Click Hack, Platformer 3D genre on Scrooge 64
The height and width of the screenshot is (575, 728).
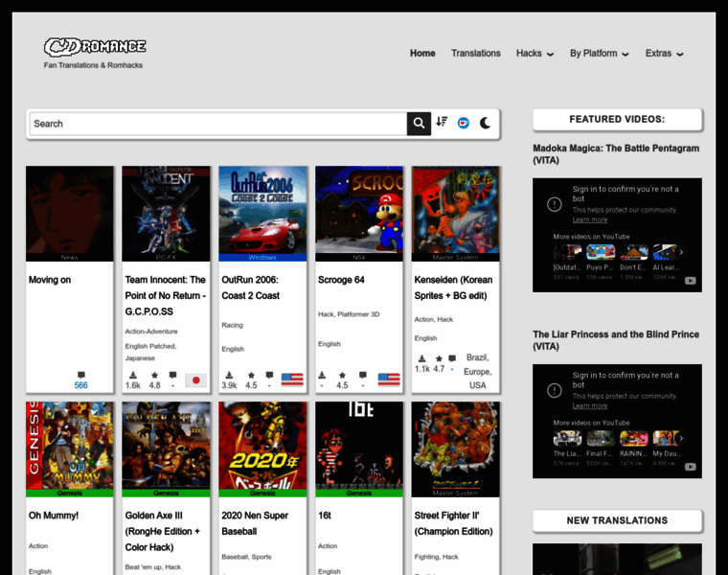[x=349, y=314]
